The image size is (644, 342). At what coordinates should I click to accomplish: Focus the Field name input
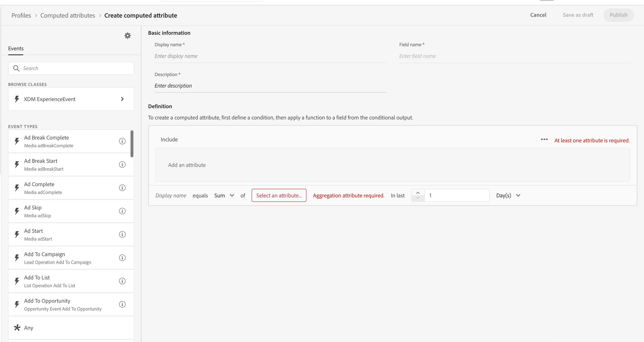click(x=515, y=56)
